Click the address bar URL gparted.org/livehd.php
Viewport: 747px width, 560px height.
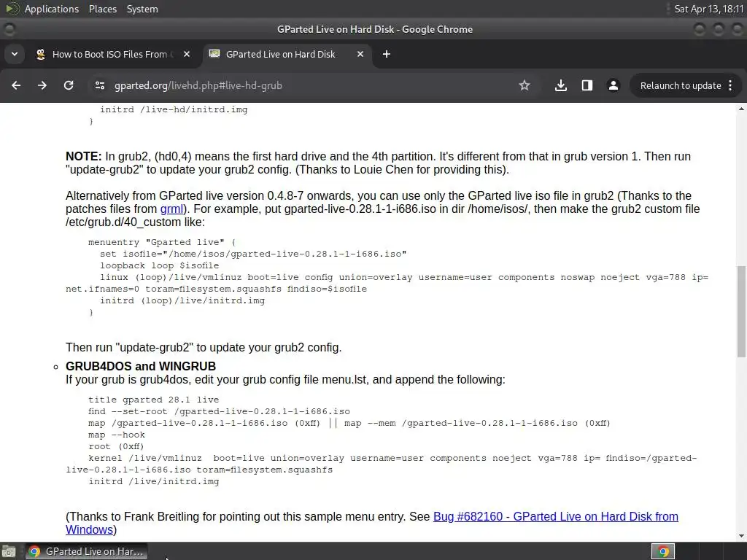click(x=198, y=86)
